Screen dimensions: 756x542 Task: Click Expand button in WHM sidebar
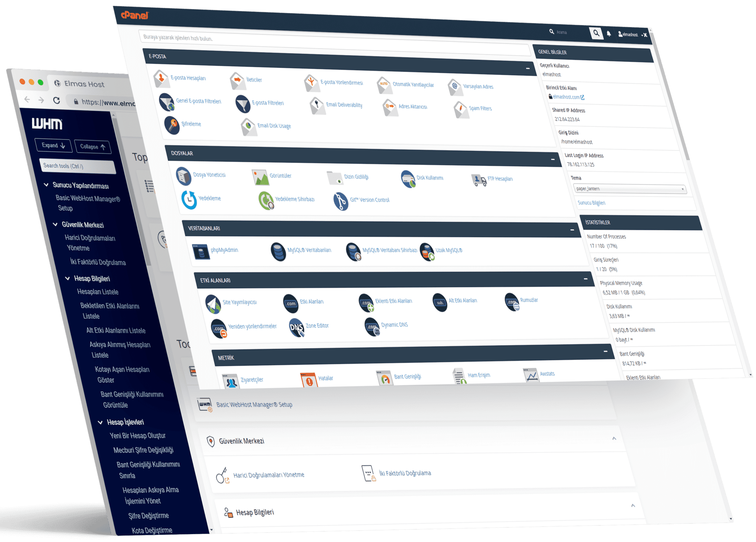tap(54, 145)
